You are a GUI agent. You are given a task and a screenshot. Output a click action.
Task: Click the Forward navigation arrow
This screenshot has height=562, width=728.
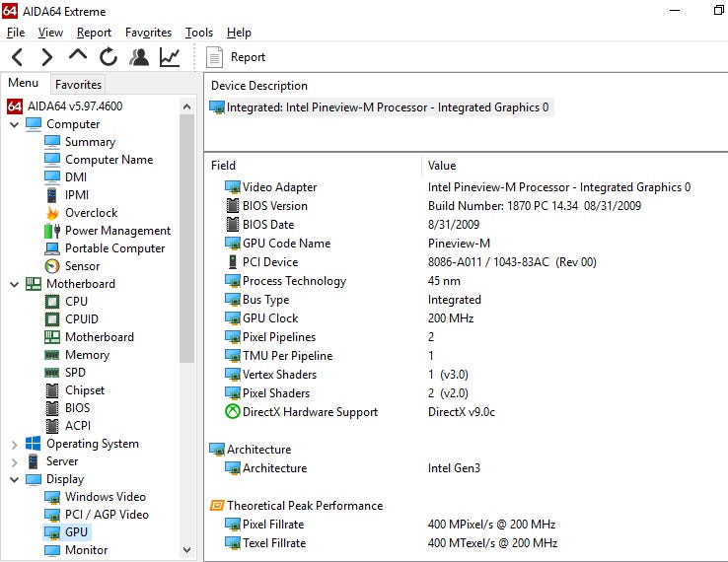47,57
